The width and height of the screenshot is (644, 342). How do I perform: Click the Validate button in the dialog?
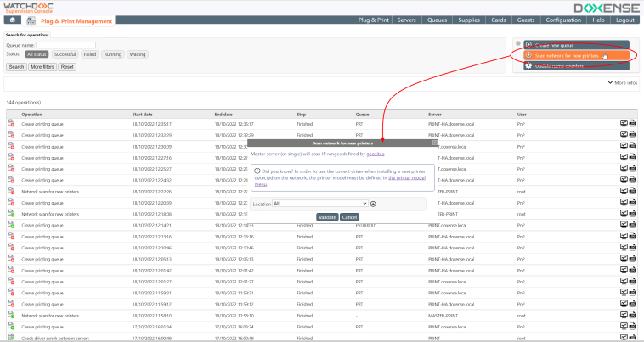pos(327,217)
